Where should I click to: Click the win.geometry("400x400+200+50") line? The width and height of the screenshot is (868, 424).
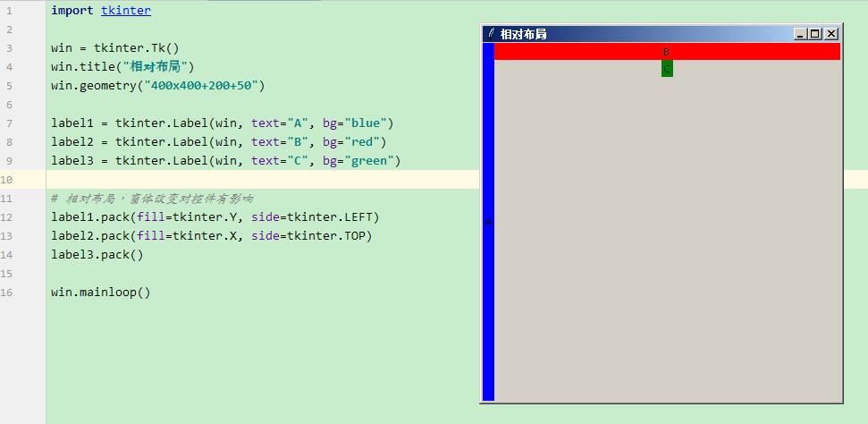[x=158, y=85]
